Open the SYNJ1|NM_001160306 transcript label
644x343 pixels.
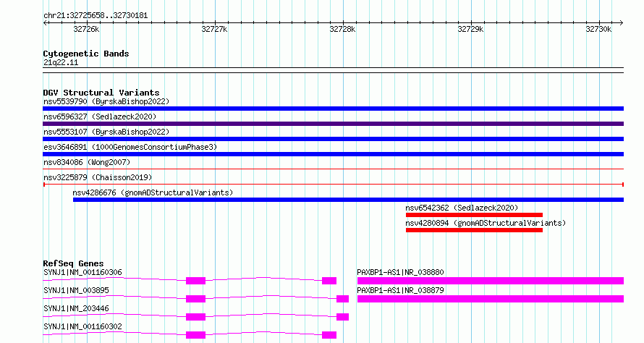(x=82, y=272)
